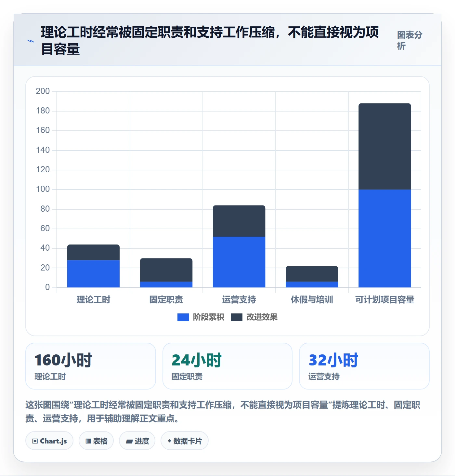This screenshot has width=455, height=476.
Task: Click the 进度 tag button
Action: [137, 441]
